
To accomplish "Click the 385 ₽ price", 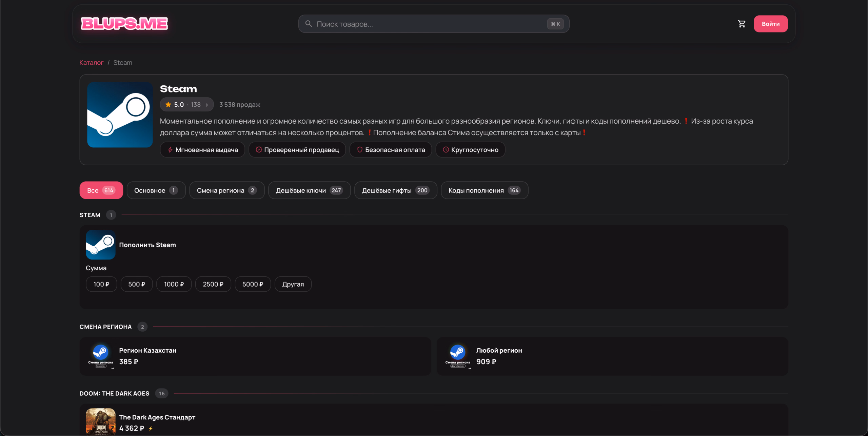I will click(129, 361).
